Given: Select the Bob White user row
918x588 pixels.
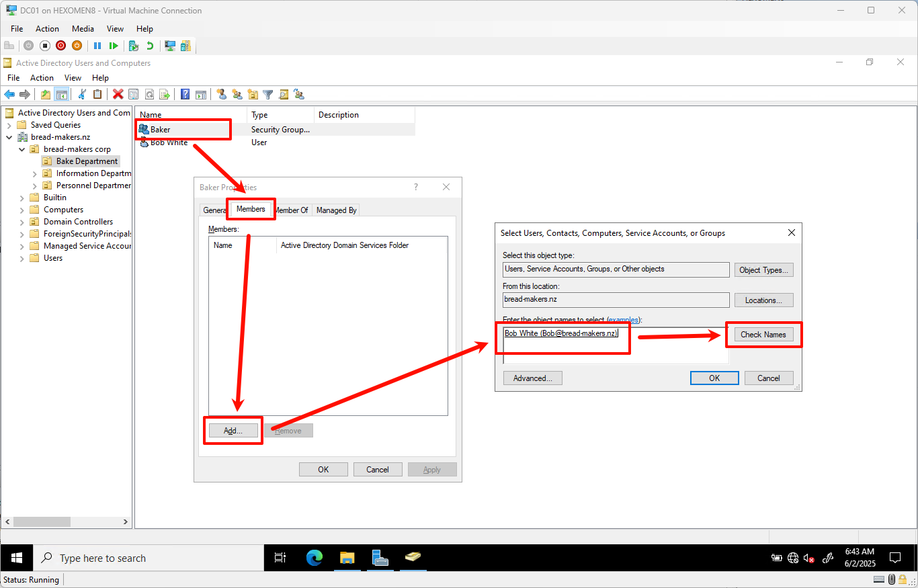Looking at the screenshot, I should pos(275,142).
